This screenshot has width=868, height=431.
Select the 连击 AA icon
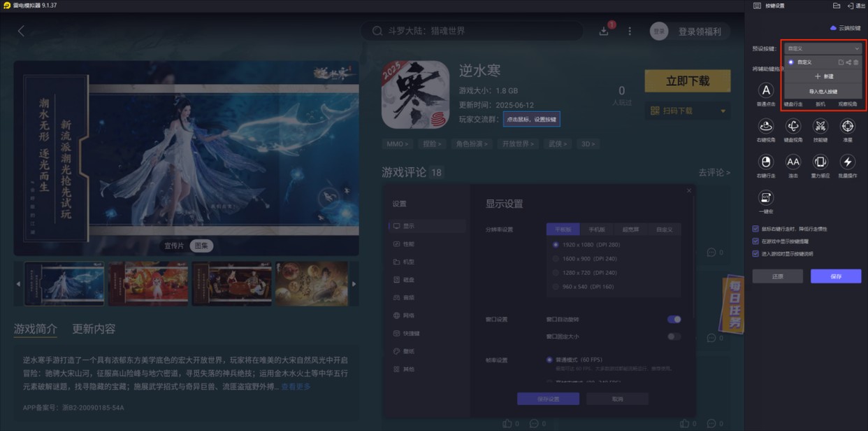point(793,162)
